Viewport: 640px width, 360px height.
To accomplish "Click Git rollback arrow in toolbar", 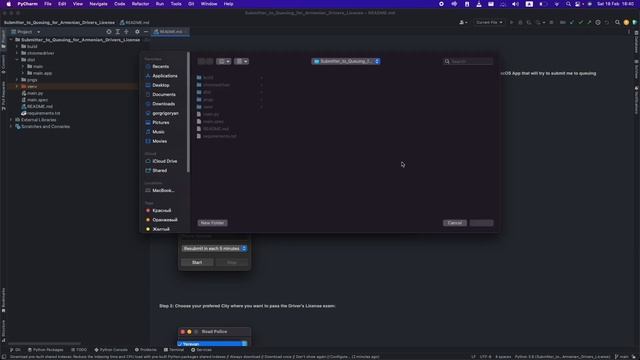I will (x=607, y=22).
